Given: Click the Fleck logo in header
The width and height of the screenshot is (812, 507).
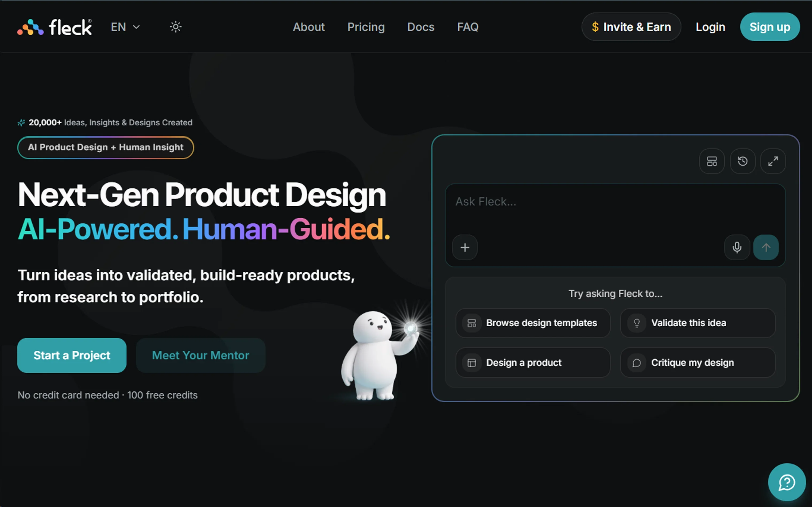Looking at the screenshot, I should click(x=54, y=27).
